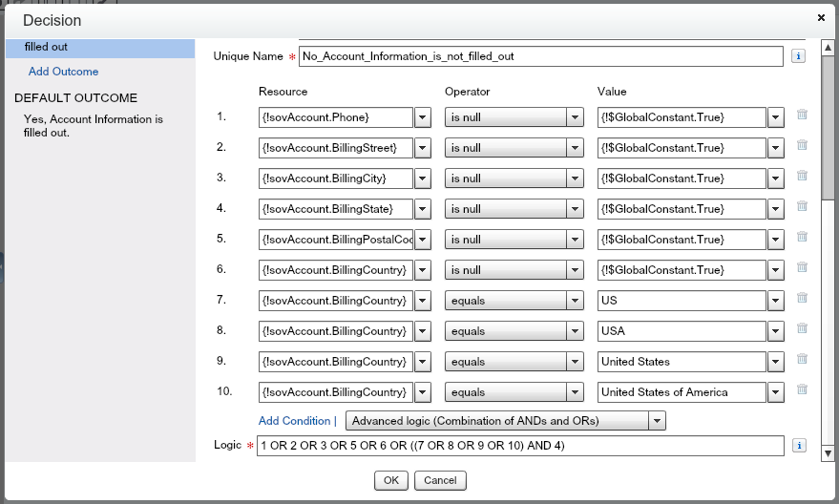Click into the Logic text field
The height and width of the screenshot is (504, 839).
(x=520, y=446)
